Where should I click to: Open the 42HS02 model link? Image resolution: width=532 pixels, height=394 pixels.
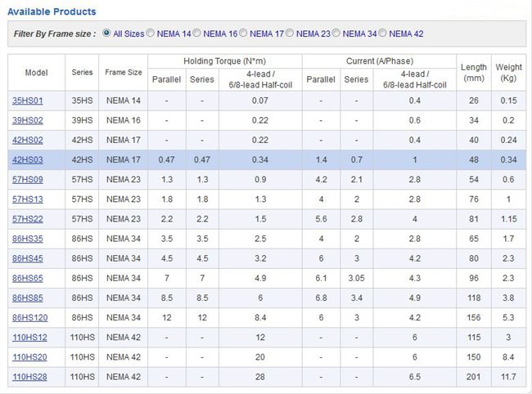28,140
